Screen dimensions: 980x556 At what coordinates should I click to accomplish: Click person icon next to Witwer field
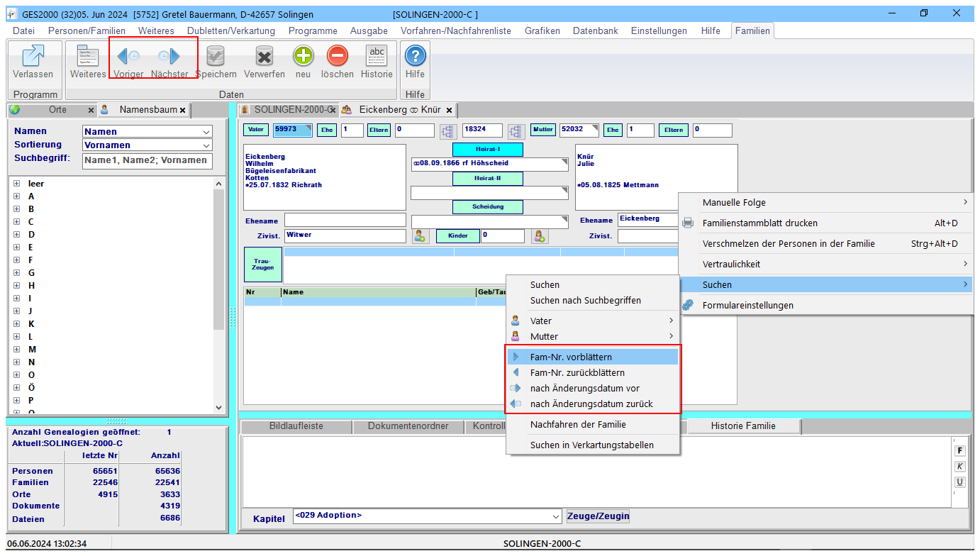(x=421, y=236)
